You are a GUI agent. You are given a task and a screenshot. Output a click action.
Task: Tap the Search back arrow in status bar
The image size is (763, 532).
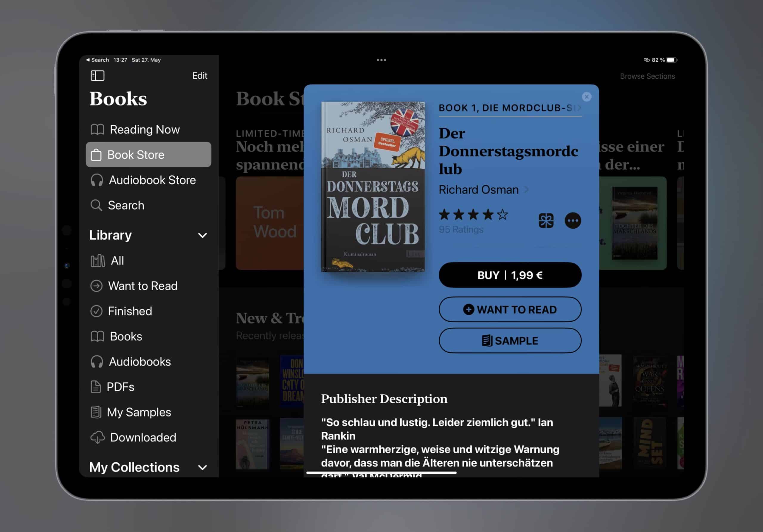(97, 60)
